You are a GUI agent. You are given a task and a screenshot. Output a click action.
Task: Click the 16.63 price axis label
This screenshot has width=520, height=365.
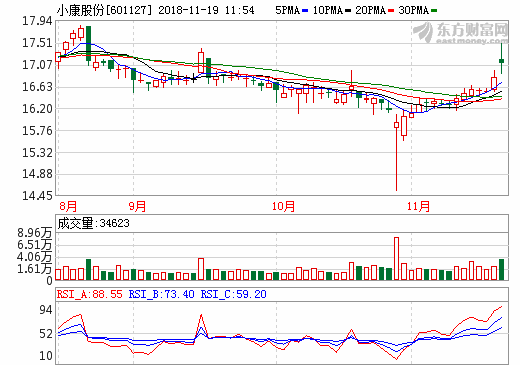pyautogui.click(x=37, y=87)
